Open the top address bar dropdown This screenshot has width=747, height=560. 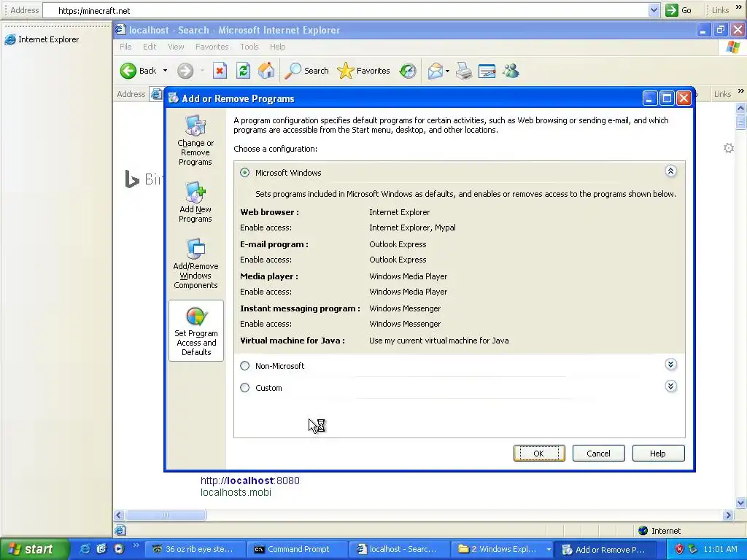point(654,10)
